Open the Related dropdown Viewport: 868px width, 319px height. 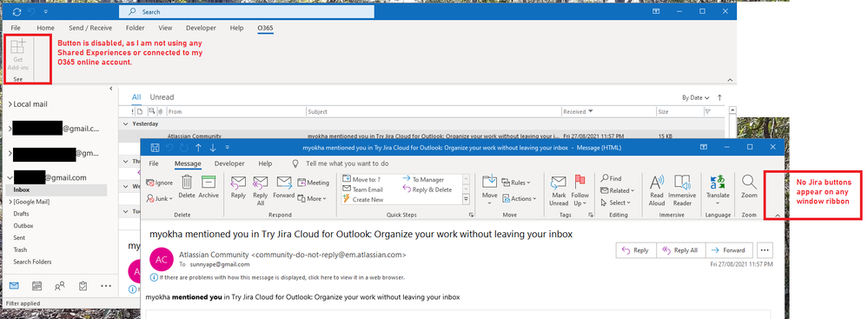(x=617, y=190)
